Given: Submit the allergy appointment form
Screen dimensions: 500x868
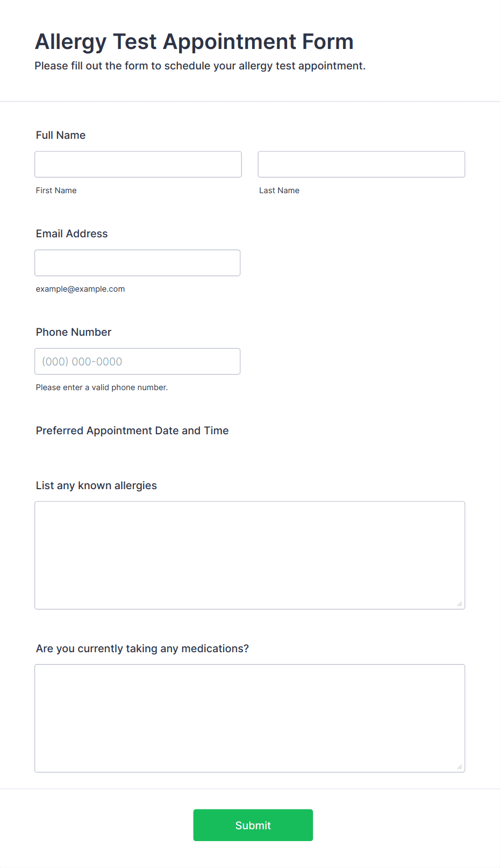Looking at the screenshot, I should click(x=253, y=825).
